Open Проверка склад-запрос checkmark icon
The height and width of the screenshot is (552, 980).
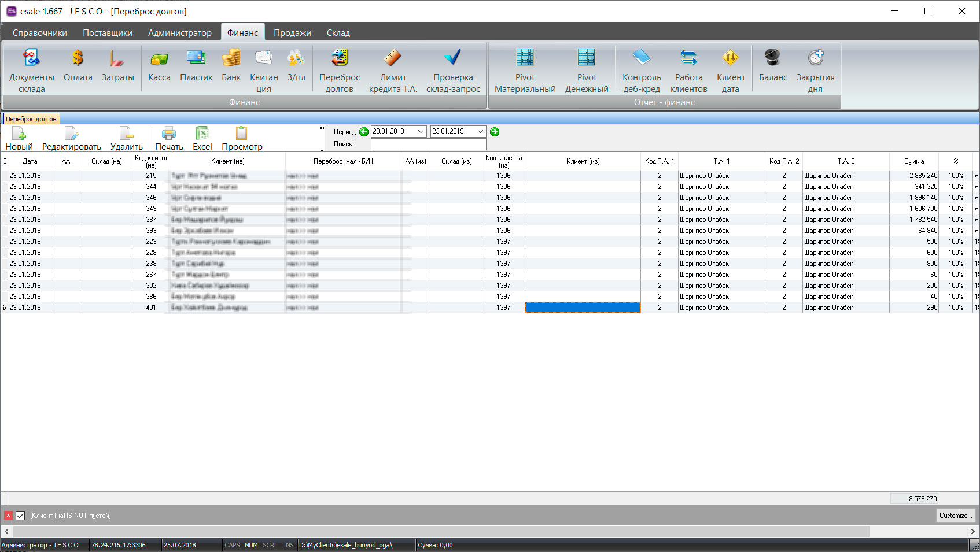pos(453,70)
